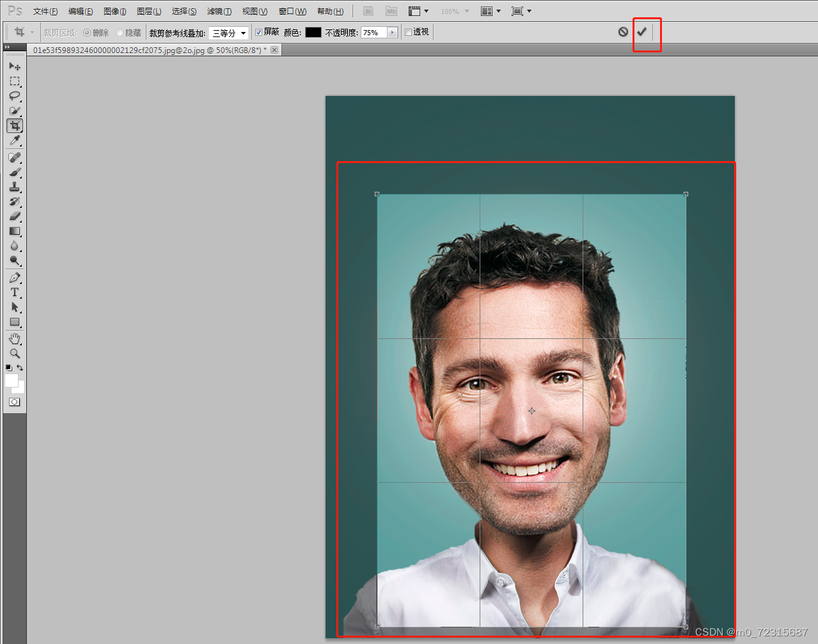Select the Spot Healing Brush tool
Viewport: 818px width, 644px height.
click(x=15, y=157)
